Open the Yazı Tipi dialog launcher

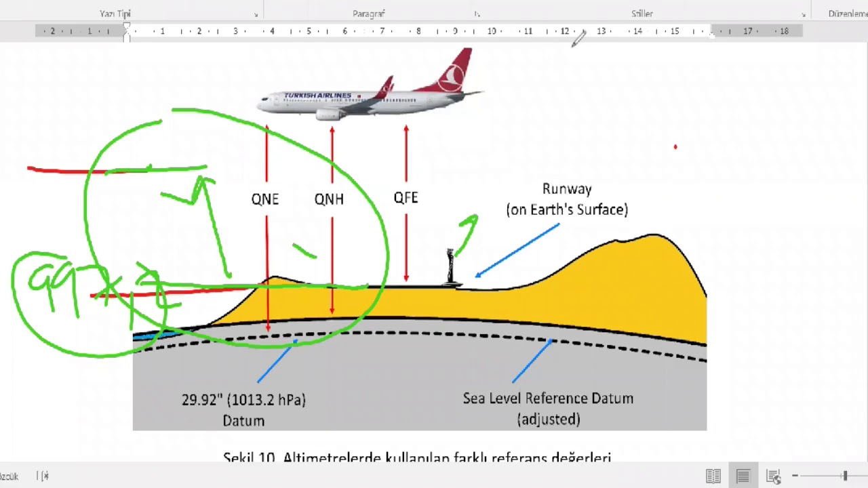point(256,14)
